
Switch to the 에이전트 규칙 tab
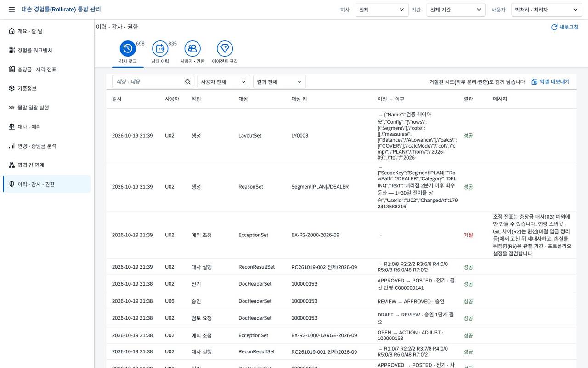[225, 52]
